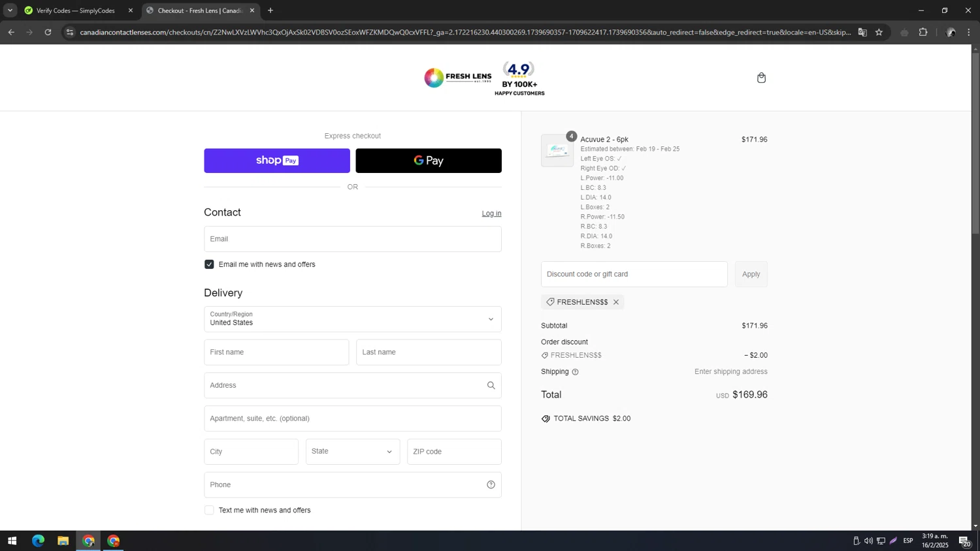980x551 pixels.
Task: View site information icon in address bar
Action: click(70, 32)
